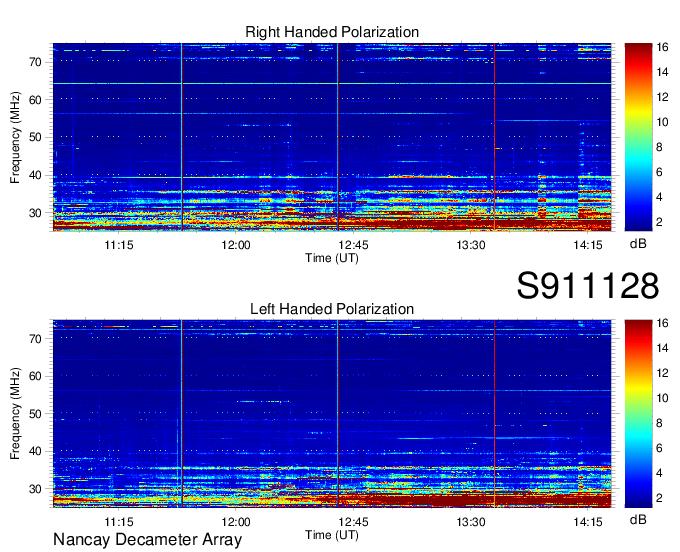Image resolution: width=680 pixels, height=552 pixels.
Task: Click the 13:30 tick label on top plot
Action: coord(471,245)
